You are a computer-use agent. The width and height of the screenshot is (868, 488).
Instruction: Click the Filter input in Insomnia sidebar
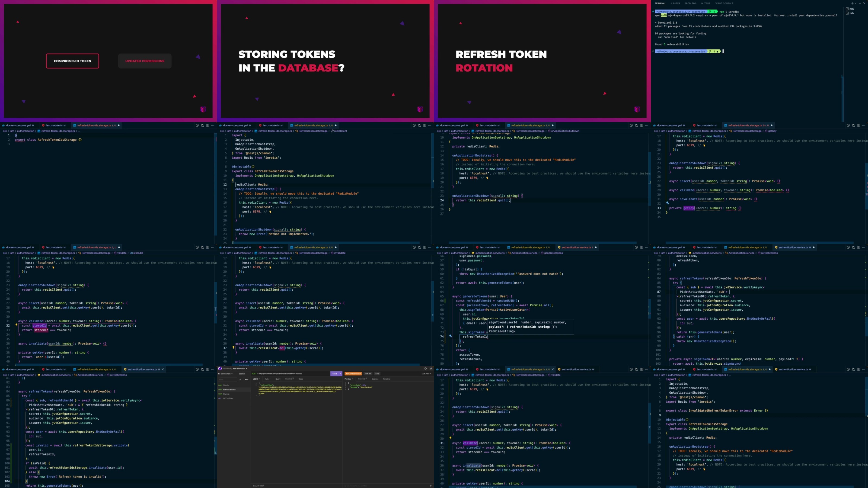[x=228, y=380]
